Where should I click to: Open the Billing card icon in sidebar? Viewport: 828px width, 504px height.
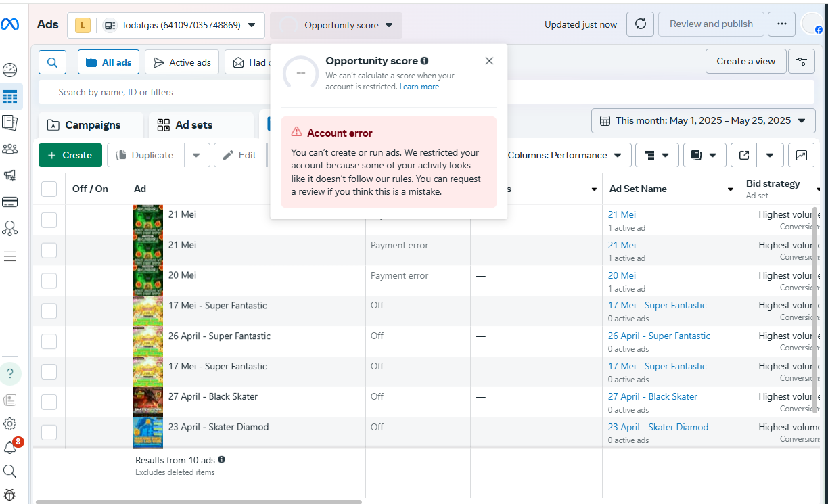(x=10, y=202)
